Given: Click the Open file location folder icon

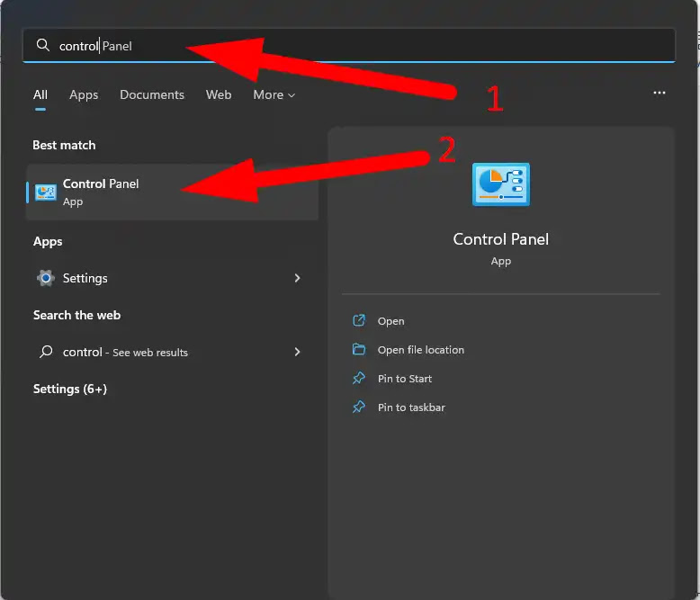Looking at the screenshot, I should point(359,349).
